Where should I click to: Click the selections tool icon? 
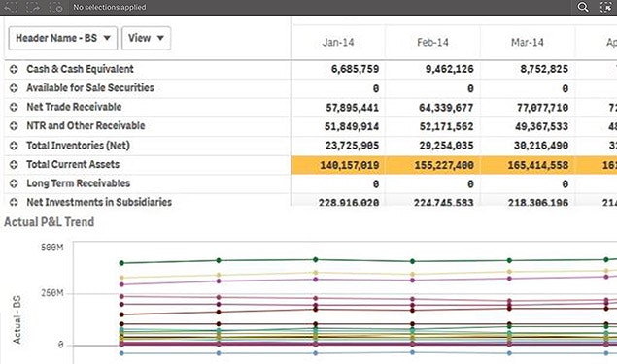coord(605,7)
